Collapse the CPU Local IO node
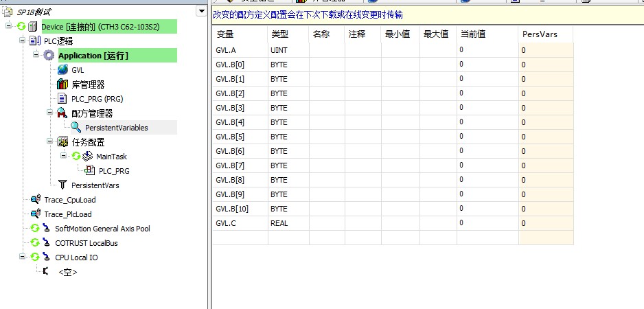 (22, 256)
